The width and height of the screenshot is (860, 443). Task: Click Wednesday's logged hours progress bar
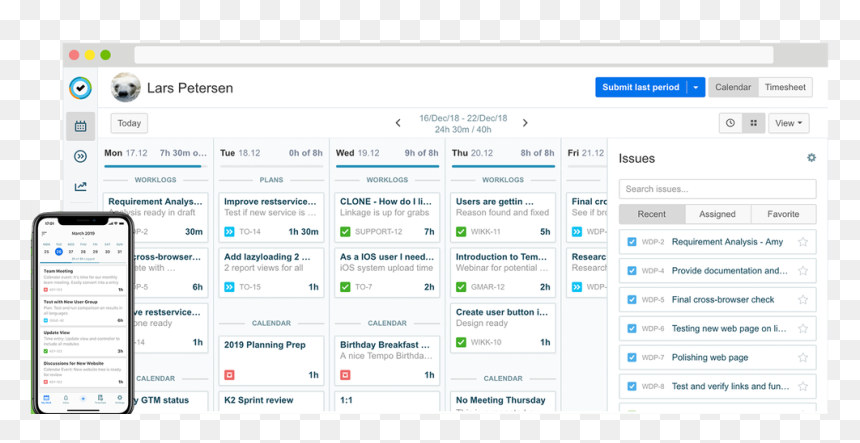[387, 166]
